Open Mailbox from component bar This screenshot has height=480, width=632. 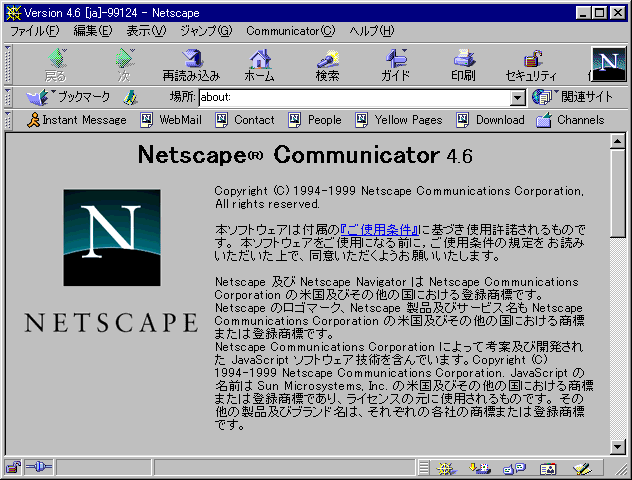[x=480, y=468]
